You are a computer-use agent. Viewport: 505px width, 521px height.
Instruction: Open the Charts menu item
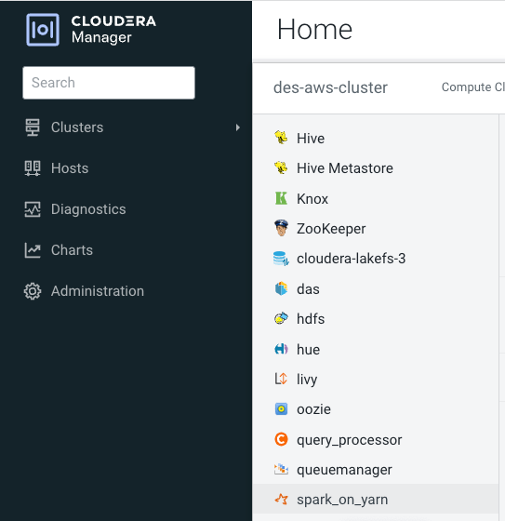[x=72, y=250]
